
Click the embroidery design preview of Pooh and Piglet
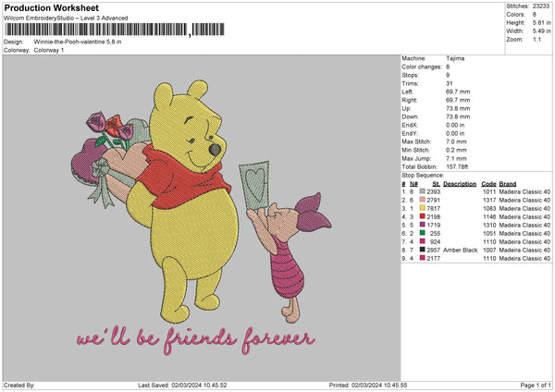202,217
